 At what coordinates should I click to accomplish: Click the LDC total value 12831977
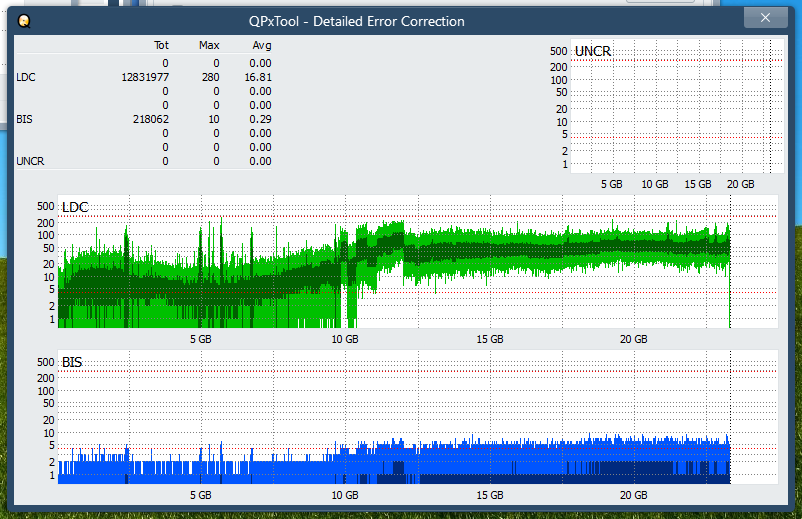pos(145,77)
